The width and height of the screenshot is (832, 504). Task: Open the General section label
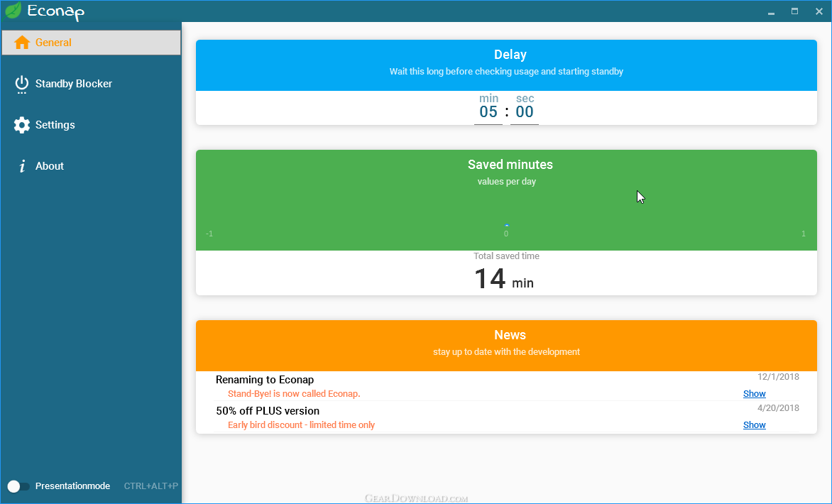(x=53, y=43)
